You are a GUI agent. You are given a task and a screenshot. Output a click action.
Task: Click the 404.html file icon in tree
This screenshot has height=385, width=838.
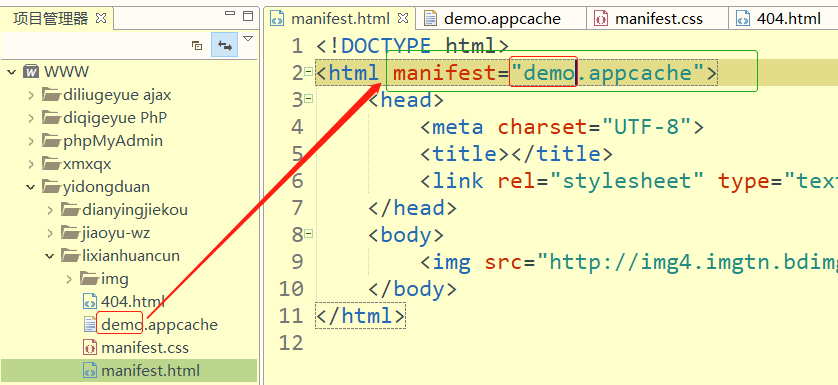(90, 302)
